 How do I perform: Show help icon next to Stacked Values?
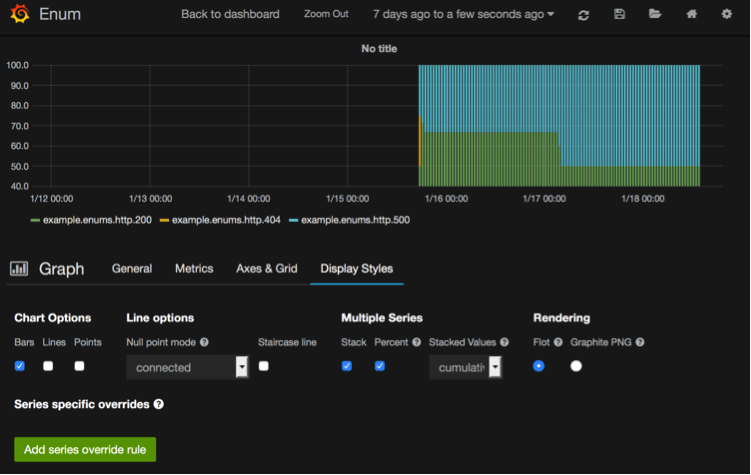pyautogui.click(x=504, y=342)
